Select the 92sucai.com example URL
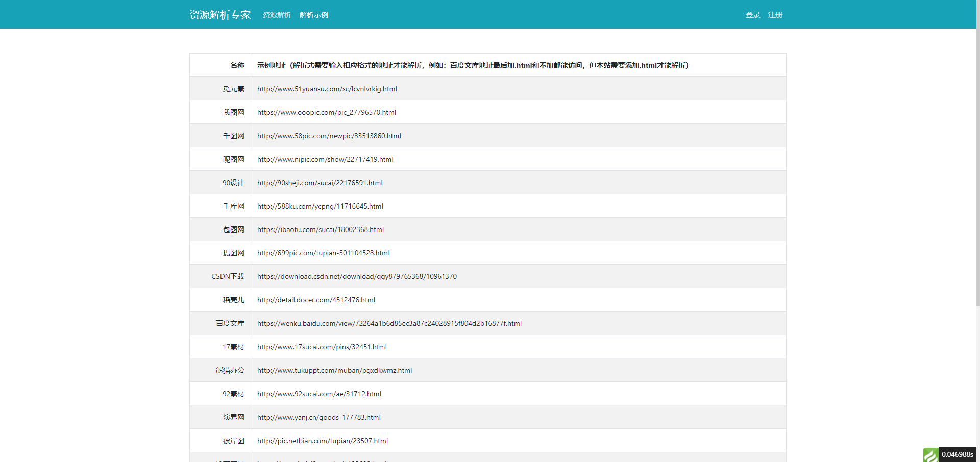 click(x=319, y=394)
